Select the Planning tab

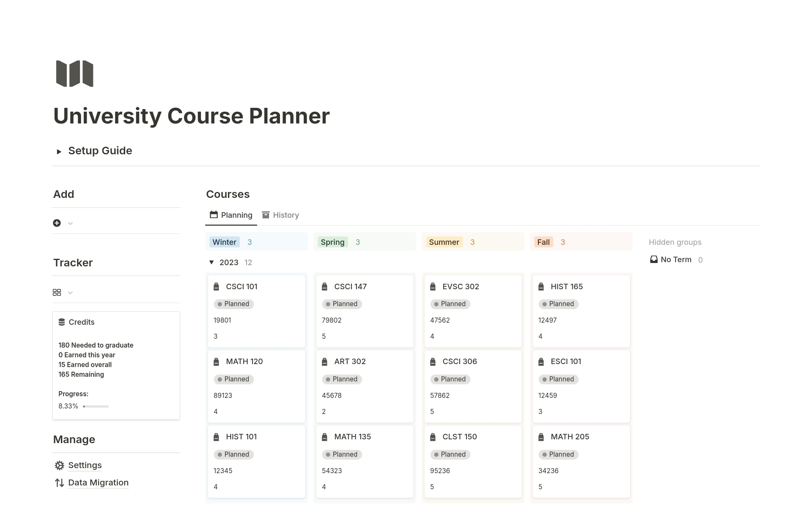click(x=236, y=215)
